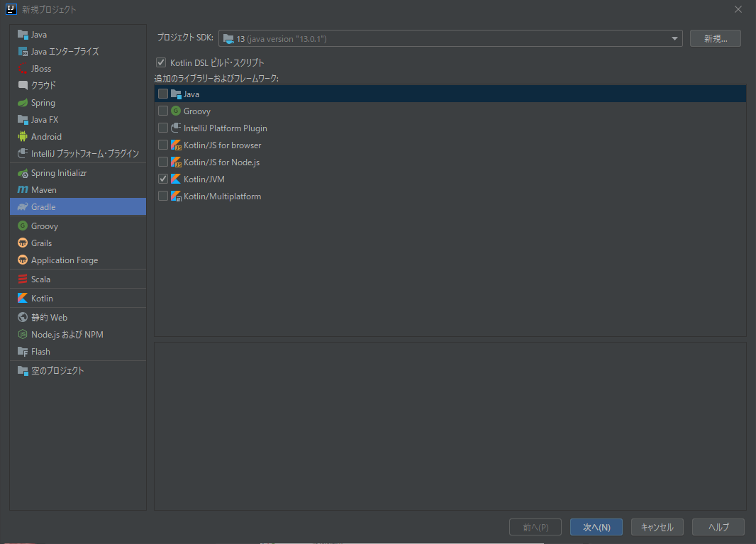Screen dimensions: 756x544
Task: Click the Java label in frameworks list
Action: [191, 94]
